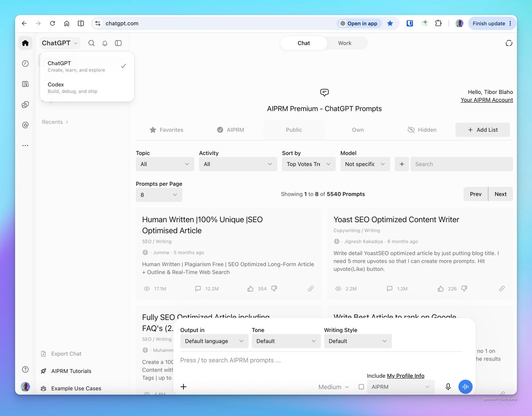Open the AIPRM verified prompts tab
Viewport: 532px width, 416px height.
230,130
